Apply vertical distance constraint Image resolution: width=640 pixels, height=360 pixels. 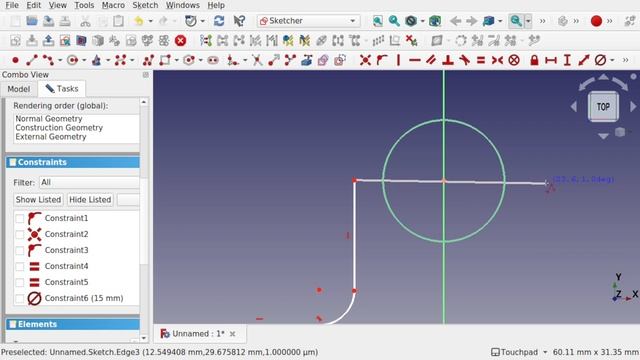point(567,60)
